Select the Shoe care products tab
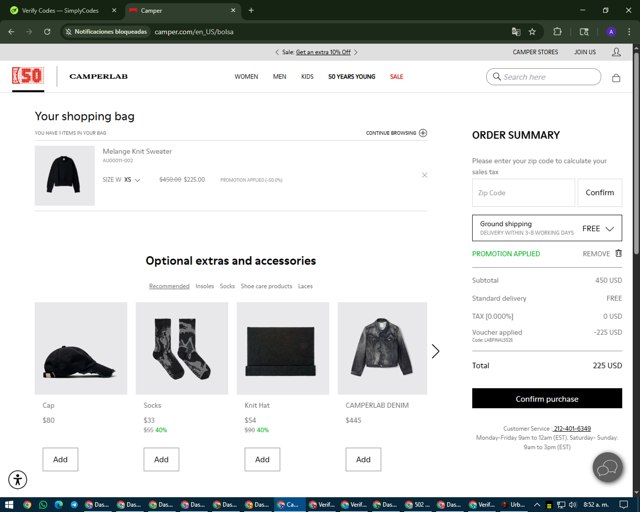 coord(266,286)
